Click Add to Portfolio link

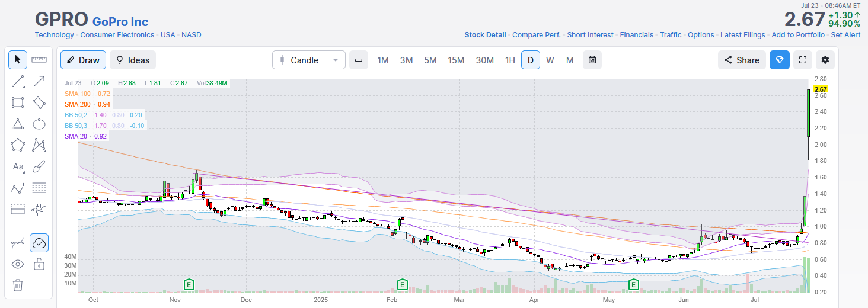[798, 35]
